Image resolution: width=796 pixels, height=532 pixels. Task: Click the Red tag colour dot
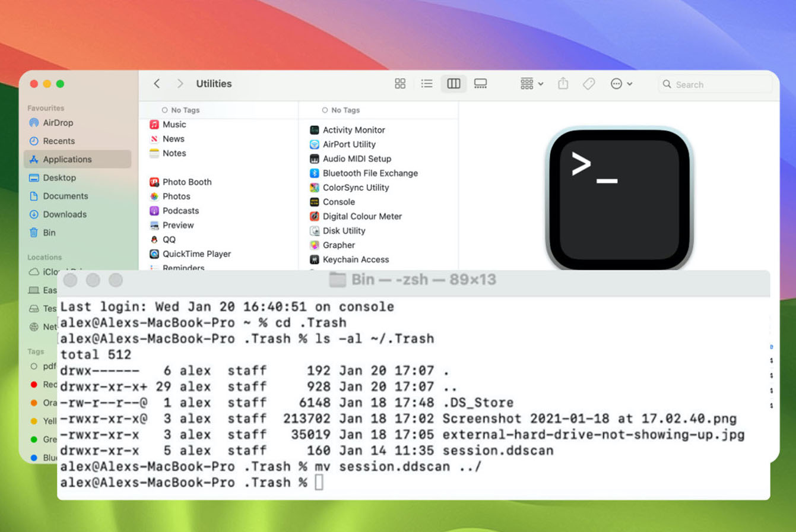(x=35, y=385)
